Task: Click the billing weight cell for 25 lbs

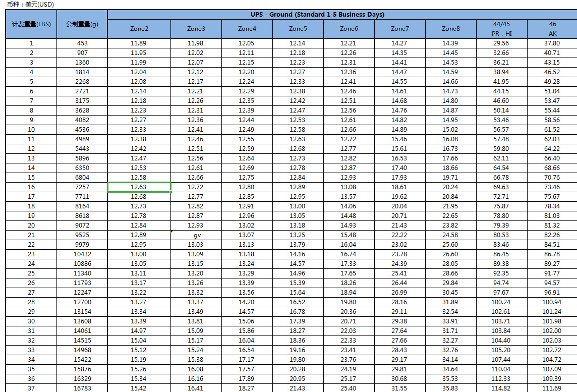Action: (31, 273)
